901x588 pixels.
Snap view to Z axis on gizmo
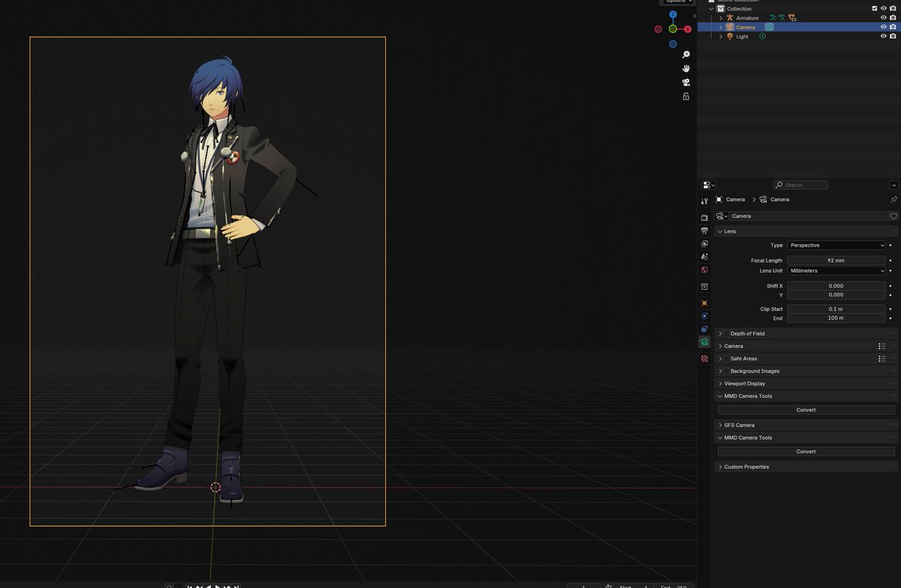(673, 14)
